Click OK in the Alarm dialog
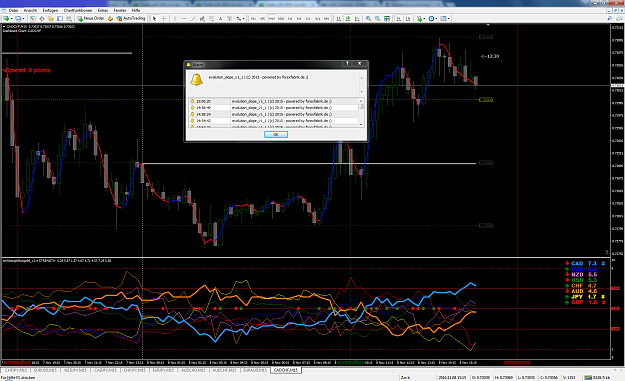625x381 pixels. [x=276, y=134]
